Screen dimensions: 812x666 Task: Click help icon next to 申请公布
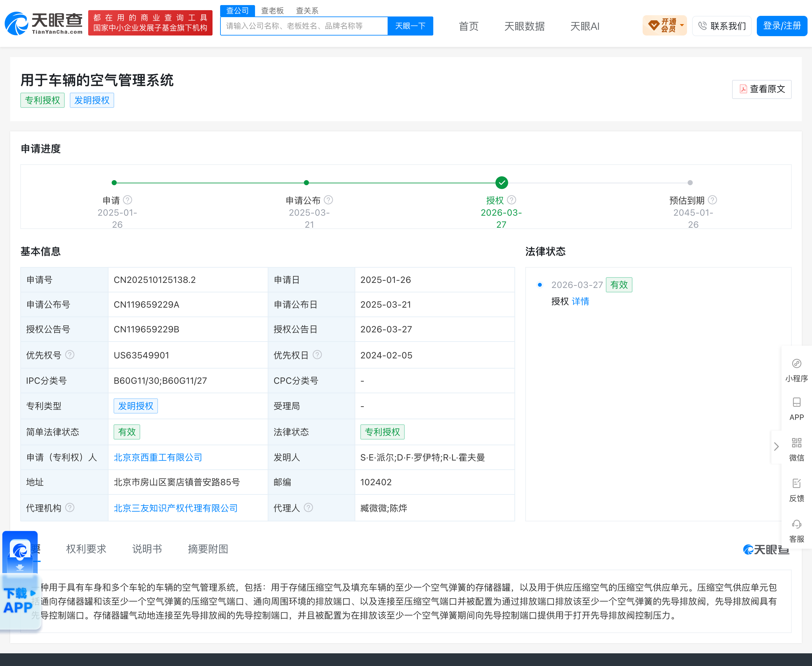tap(328, 200)
